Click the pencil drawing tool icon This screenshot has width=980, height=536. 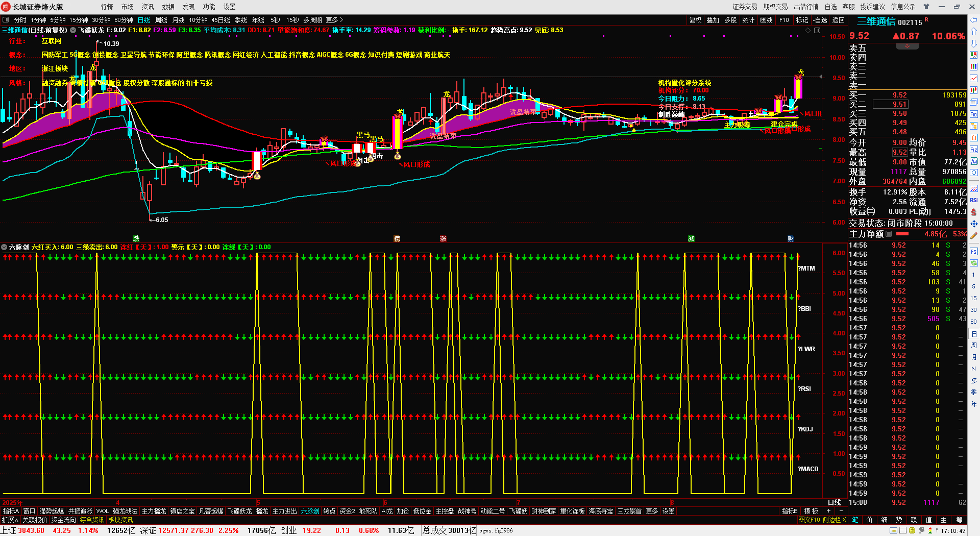coord(974,235)
